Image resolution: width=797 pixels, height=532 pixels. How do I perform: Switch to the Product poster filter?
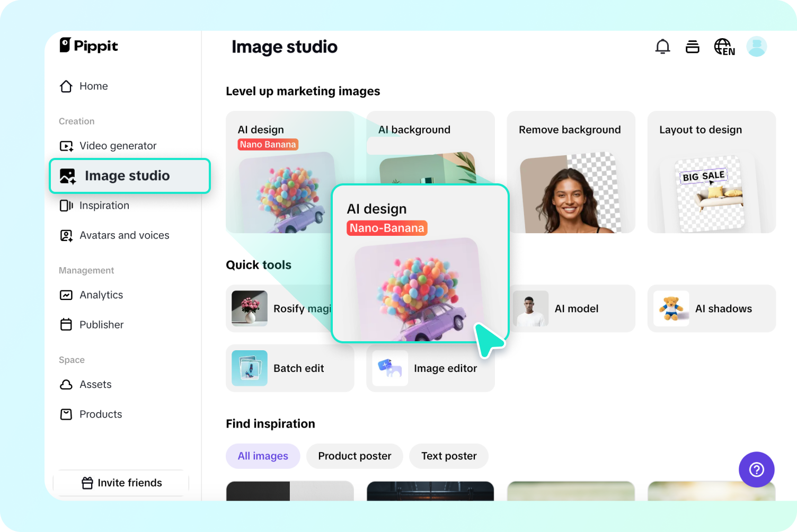[x=354, y=456]
